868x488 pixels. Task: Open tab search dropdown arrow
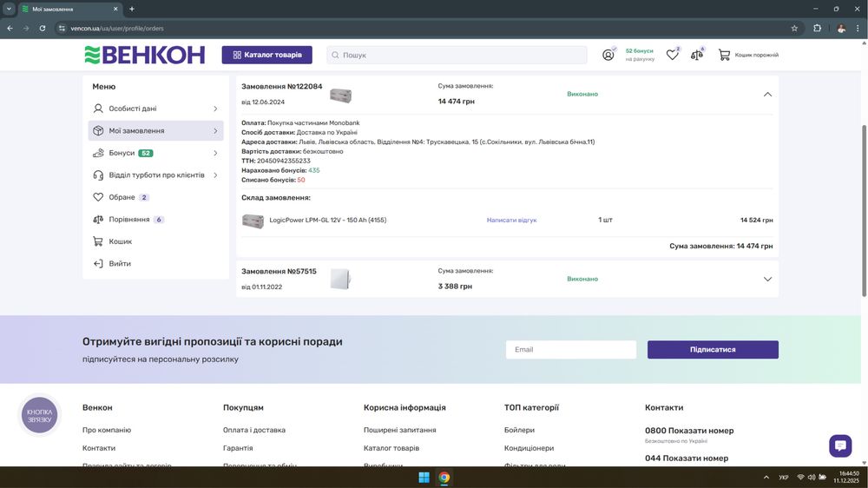point(9,9)
